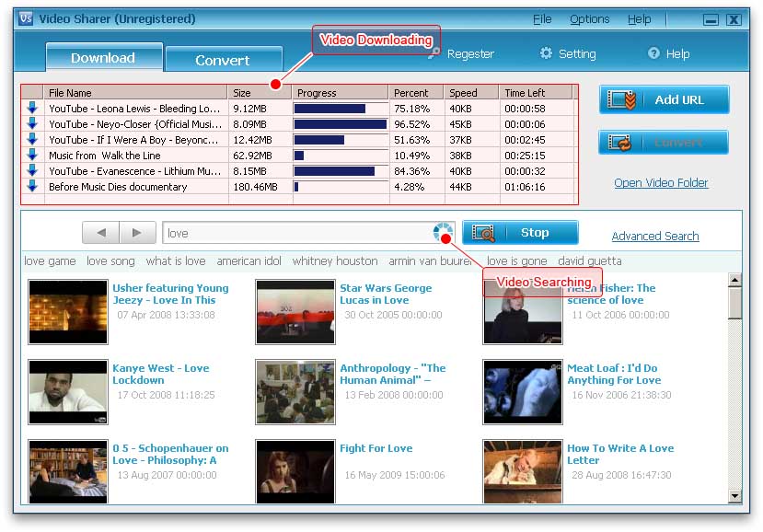Click the 'what is love' suggestion
The image size is (763, 532).
point(176,261)
